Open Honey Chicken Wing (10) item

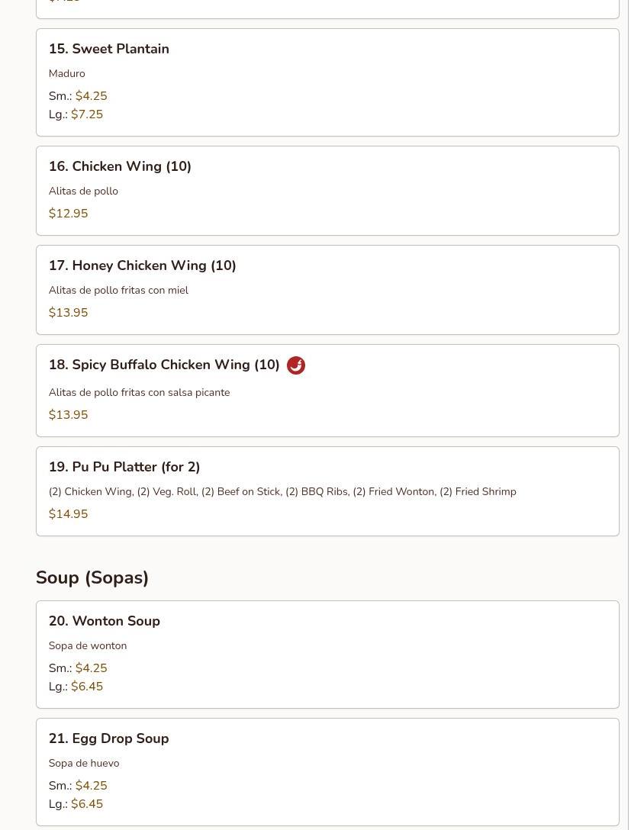click(327, 290)
